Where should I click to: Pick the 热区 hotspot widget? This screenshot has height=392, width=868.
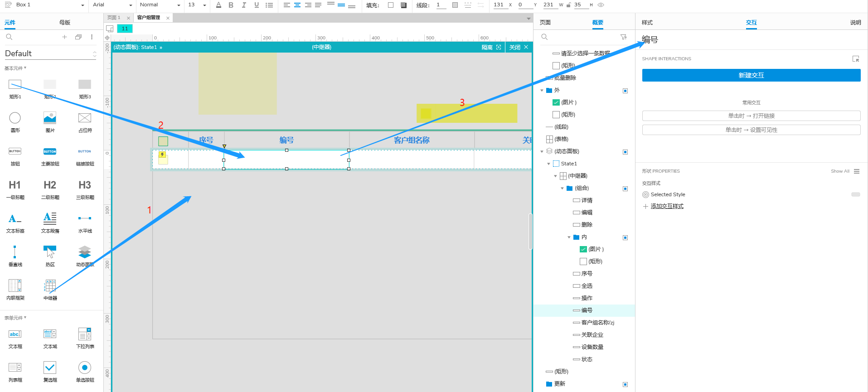(50, 256)
